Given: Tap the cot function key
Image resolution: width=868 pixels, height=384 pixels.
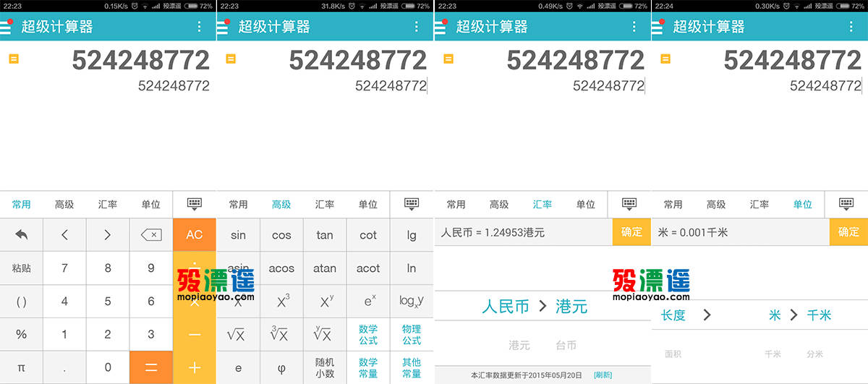Looking at the screenshot, I should [x=368, y=235].
